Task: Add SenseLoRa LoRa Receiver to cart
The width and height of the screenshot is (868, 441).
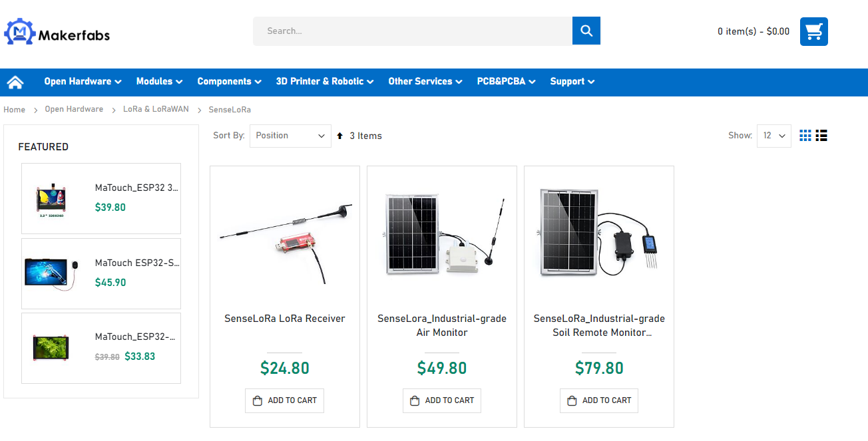Action: (x=284, y=400)
